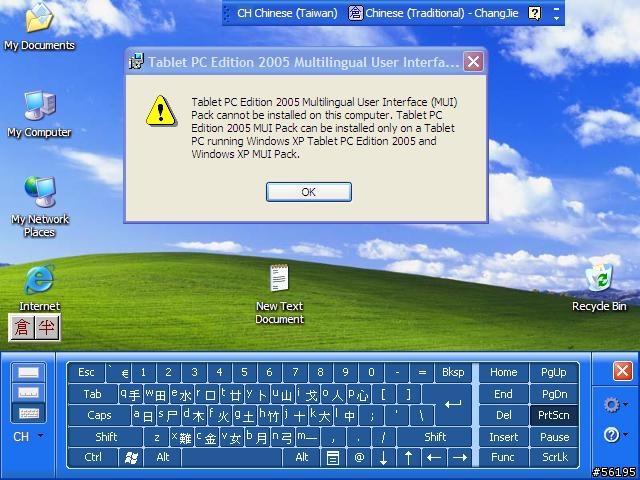The image size is (640, 480).
Task: Tap the h 竹 key
Action: (x=270, y=416)
